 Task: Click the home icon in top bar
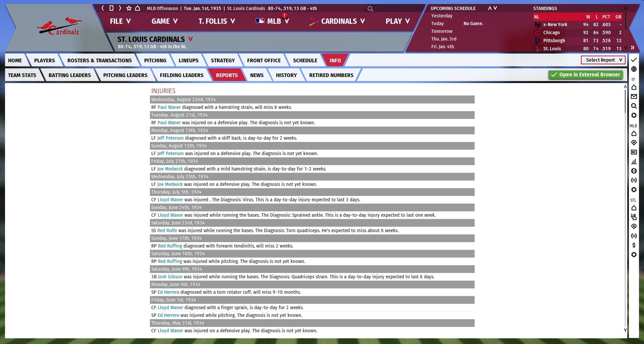click(138, 8)
